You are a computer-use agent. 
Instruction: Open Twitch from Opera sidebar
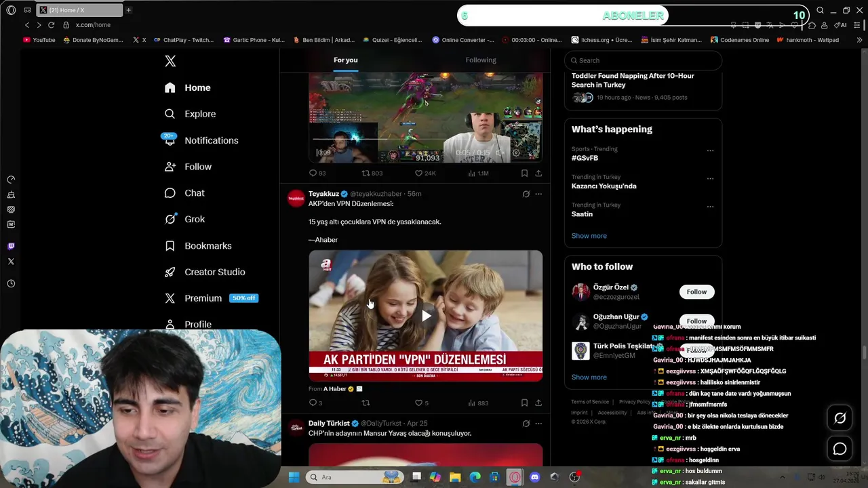11,246
